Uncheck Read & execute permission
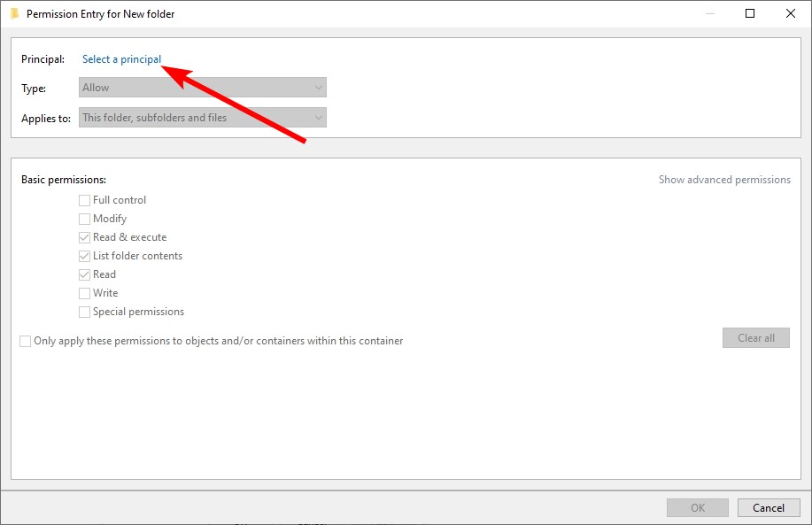Viewport: 812px width, 525px height. (84, 237)
